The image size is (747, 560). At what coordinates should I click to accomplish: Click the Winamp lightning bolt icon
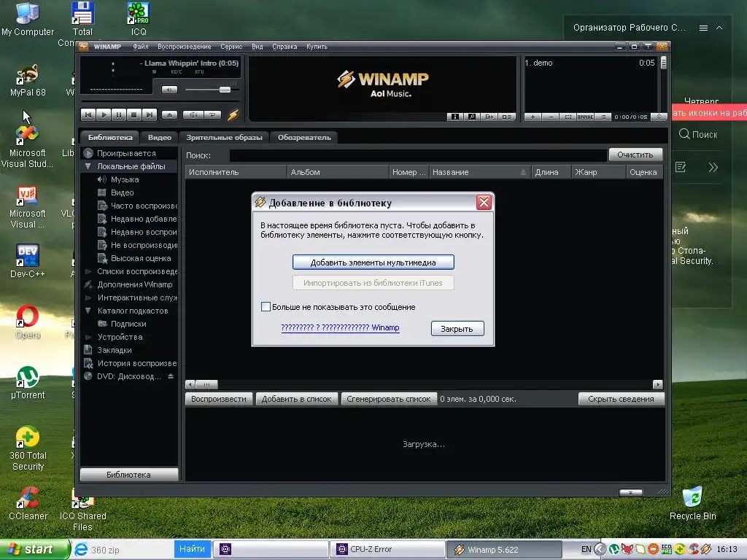click(233, 114)
